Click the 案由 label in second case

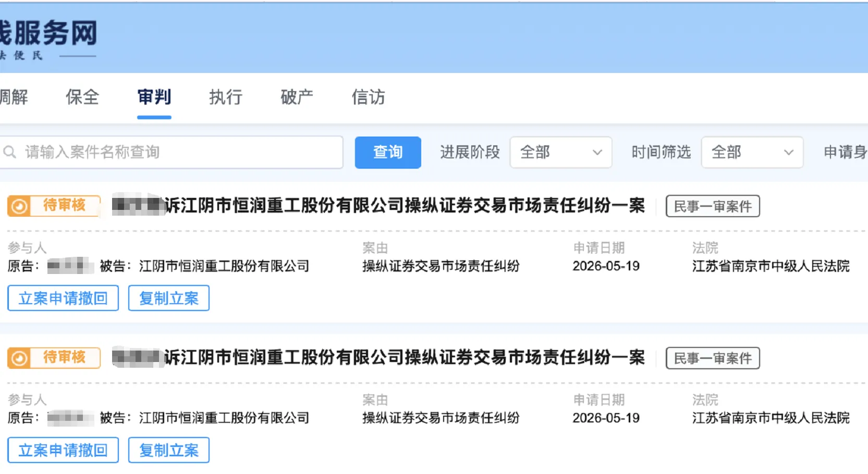click(375, 400)
